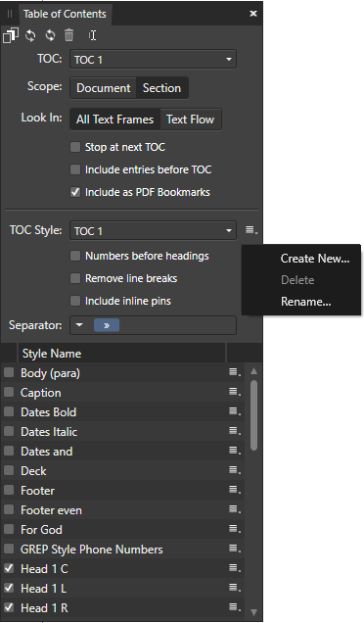364x623 pixels.
Task: Select the Table of Contents panel tab
Action: click(x=65, y=14)
